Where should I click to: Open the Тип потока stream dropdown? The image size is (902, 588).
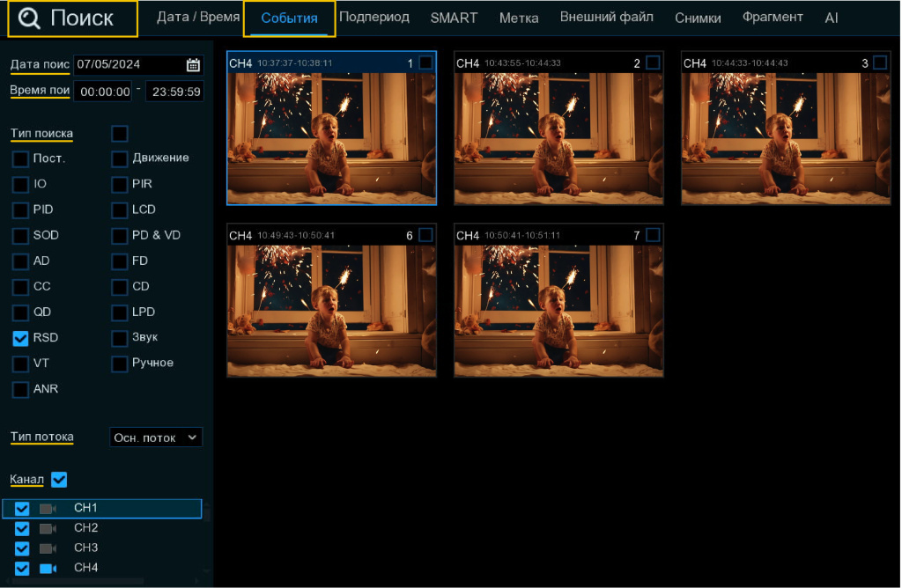(156, 437)
